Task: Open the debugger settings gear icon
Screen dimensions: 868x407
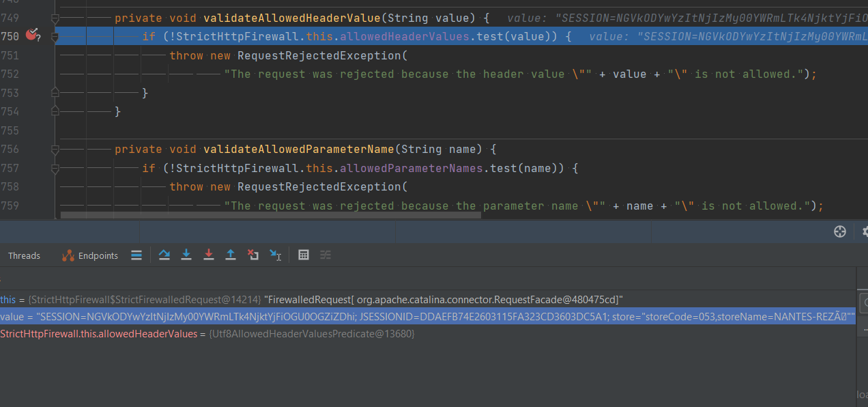Action: pos(864,231)
